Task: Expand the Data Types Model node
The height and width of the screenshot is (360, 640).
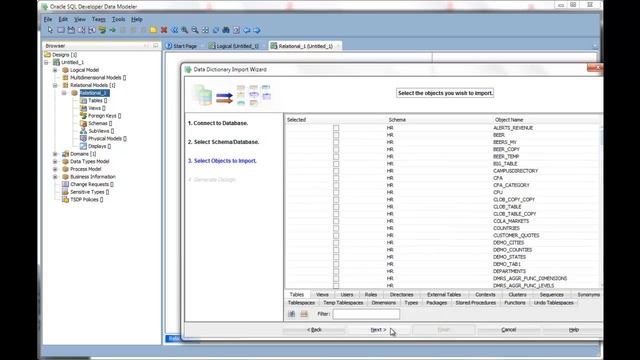Action: (x=55, y=162)
